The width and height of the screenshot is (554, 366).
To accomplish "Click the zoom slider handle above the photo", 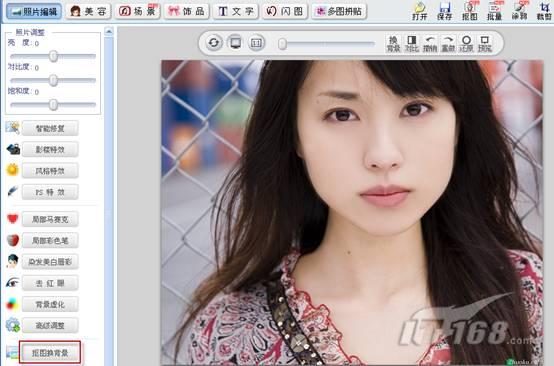I will pyautogui.click(x=282, y=44).
